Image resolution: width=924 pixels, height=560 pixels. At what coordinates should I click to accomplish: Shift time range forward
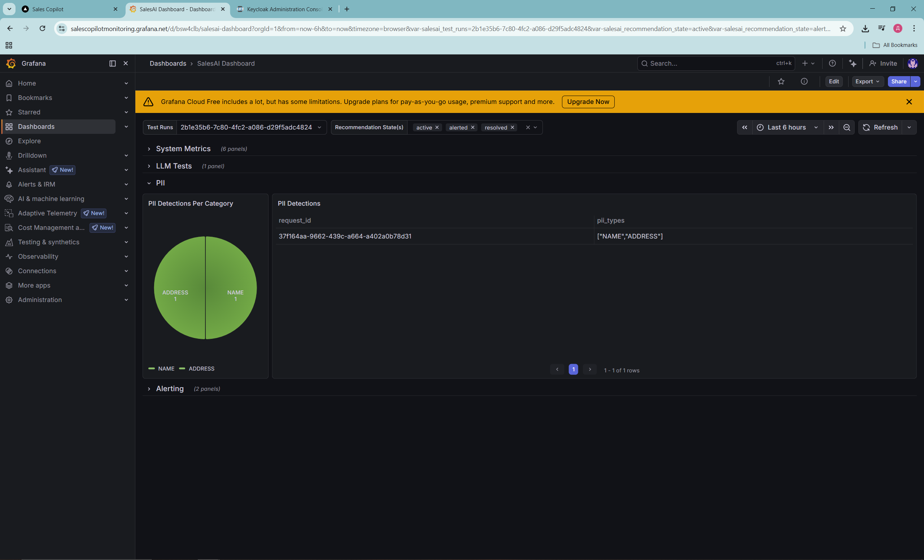coord(831,127)
